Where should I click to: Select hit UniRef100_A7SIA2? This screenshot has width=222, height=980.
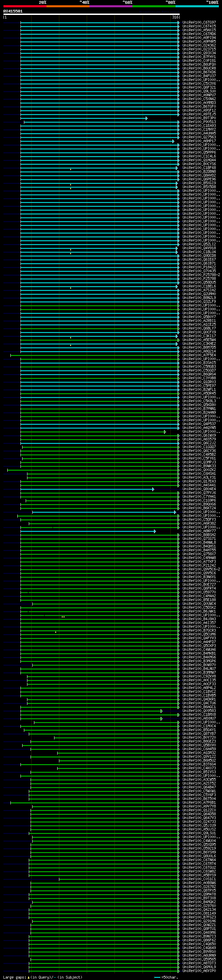coord(199,290)
